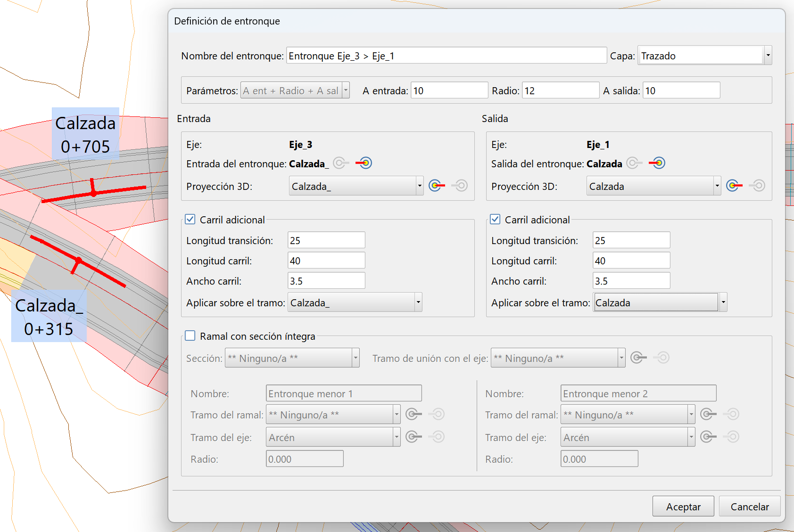Click pick icon beside Tramo de unión dropdown
Screen dimensions: 794x532
pos(638,358)
